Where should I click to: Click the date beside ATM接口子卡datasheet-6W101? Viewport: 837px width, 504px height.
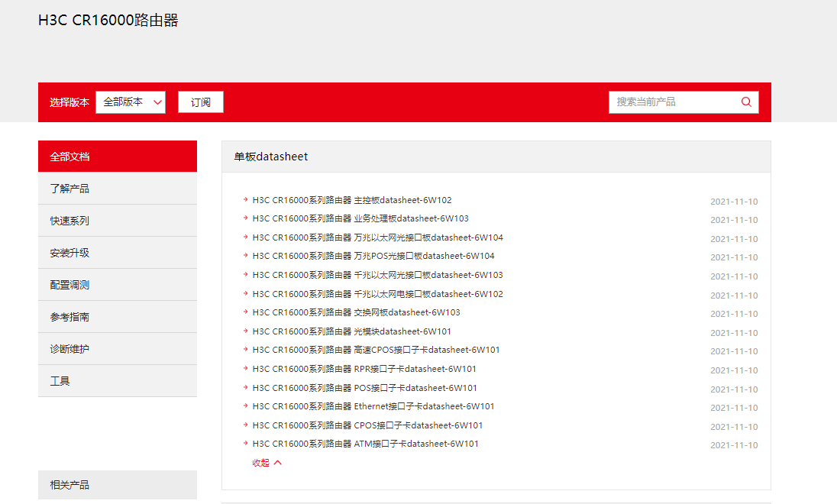734,444
